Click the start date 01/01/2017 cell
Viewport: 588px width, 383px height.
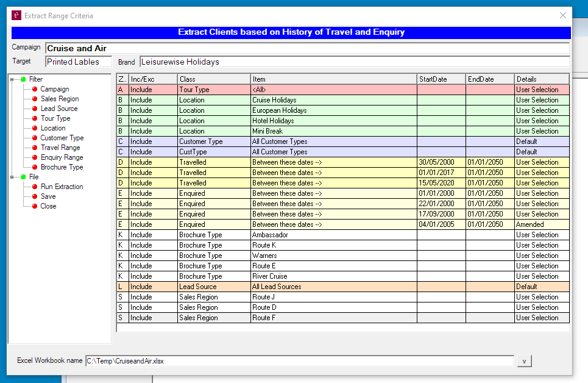pyautogui.click(x=441, y=173)
